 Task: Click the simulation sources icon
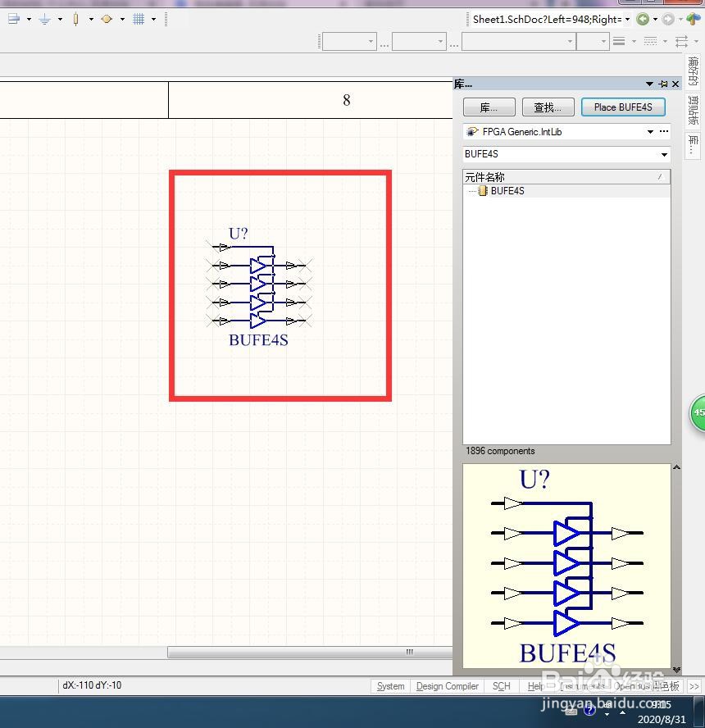point(107,19)
